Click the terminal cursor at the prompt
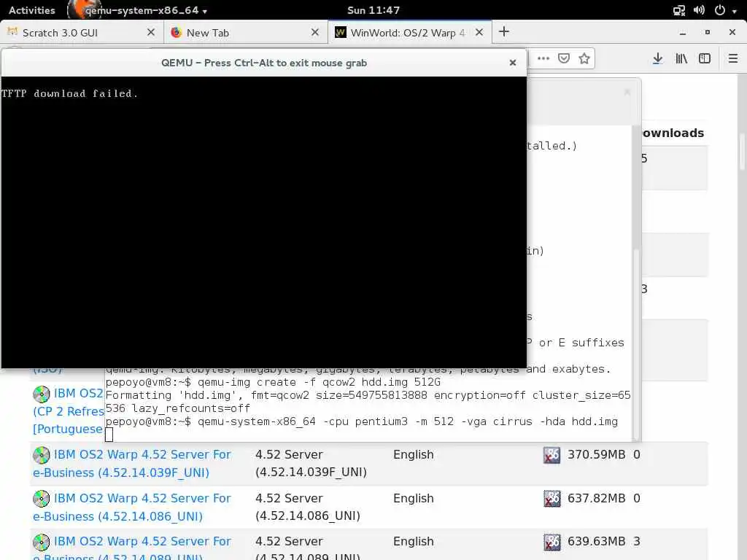The height and width of the screenshot is (560, 747). tap(109, 435)
